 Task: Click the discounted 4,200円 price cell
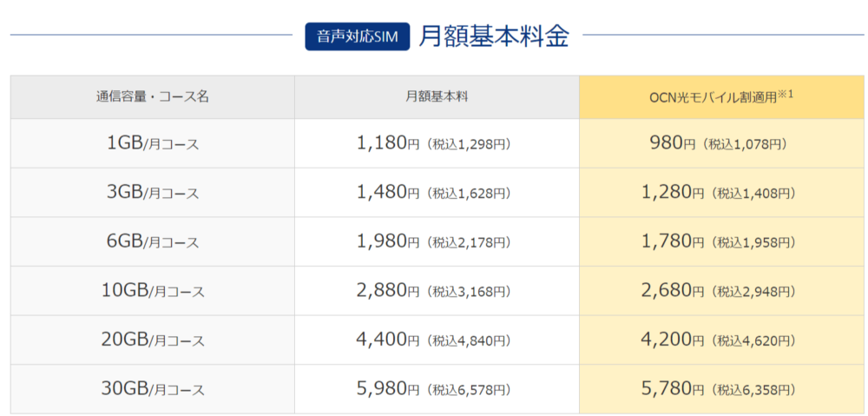[722, 340]
